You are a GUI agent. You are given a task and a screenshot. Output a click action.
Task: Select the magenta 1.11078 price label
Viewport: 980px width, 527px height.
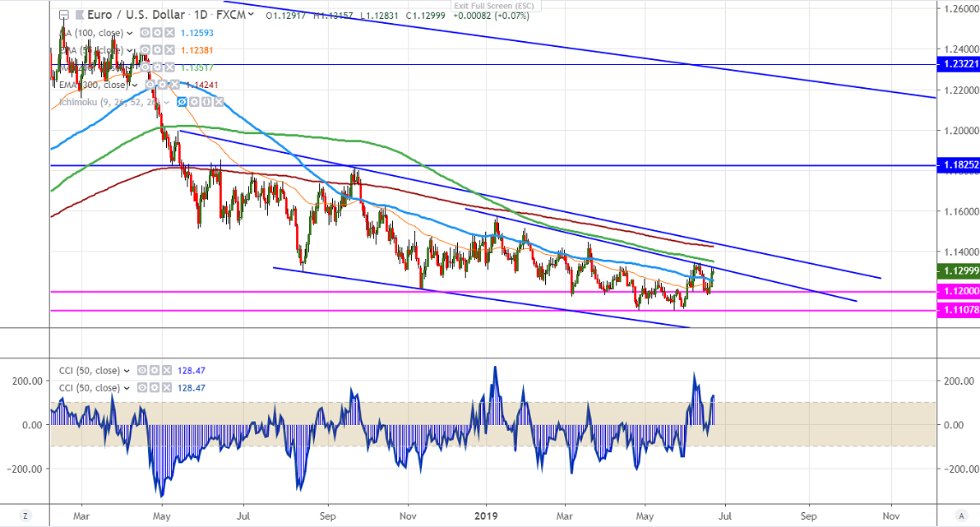click(958, 310)
